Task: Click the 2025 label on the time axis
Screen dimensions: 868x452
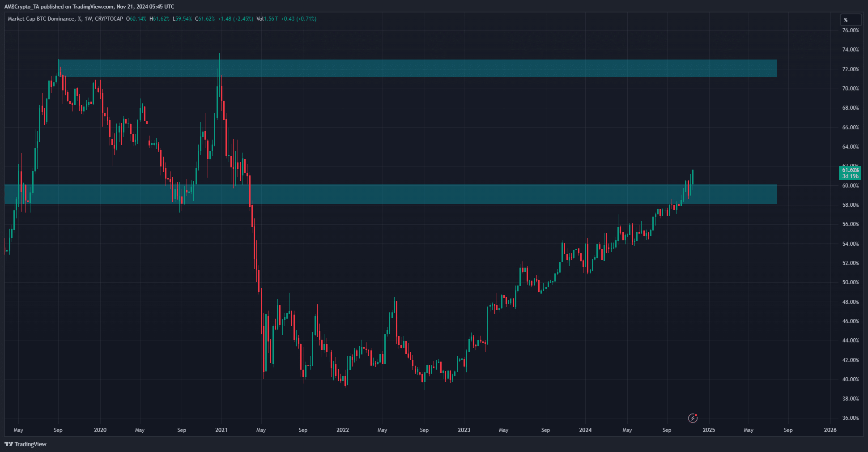Action: point(709,430)
